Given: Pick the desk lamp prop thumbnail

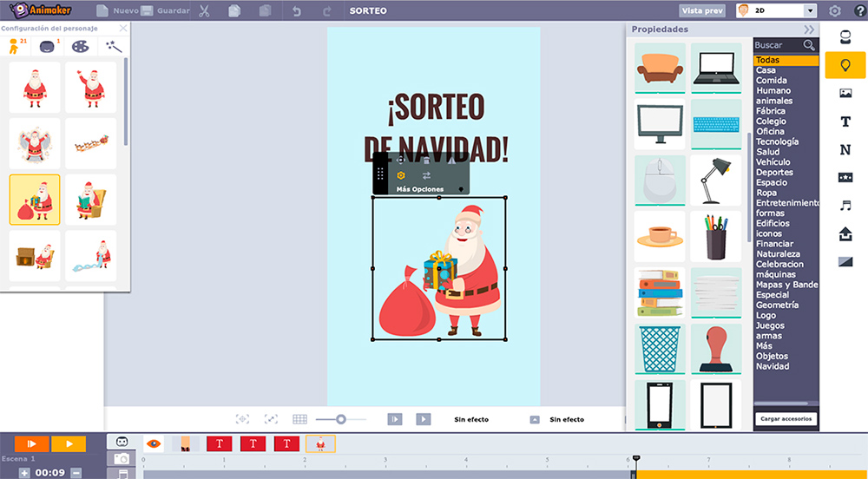Looking at the screenshot, I should coord(716,180).
